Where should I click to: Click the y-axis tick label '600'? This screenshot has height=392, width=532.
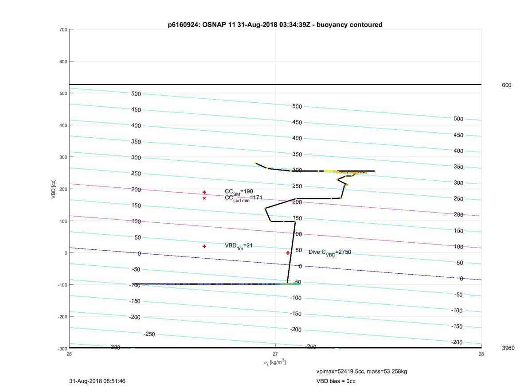[x=63, y=62]
